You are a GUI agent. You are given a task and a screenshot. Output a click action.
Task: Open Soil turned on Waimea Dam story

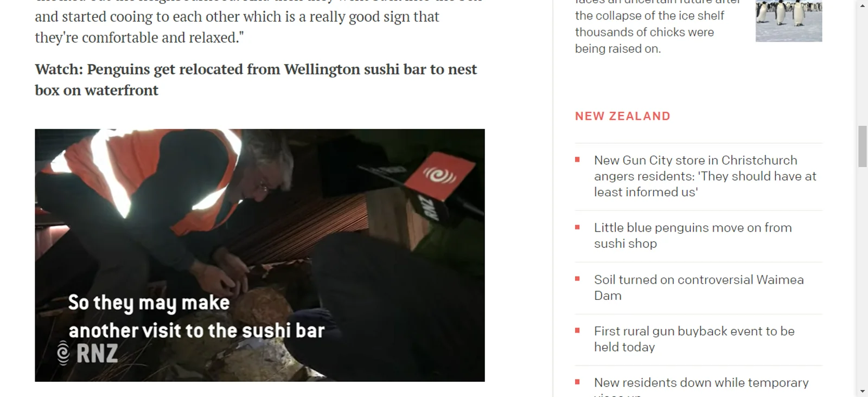(699, 287)
